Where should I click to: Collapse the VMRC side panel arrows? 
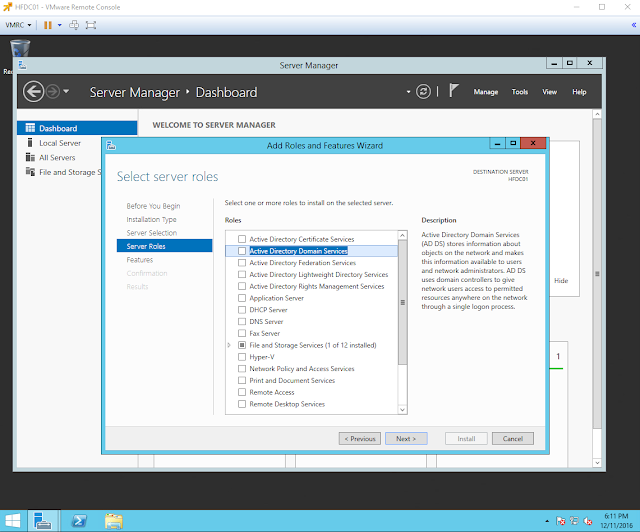pos(634,25)
